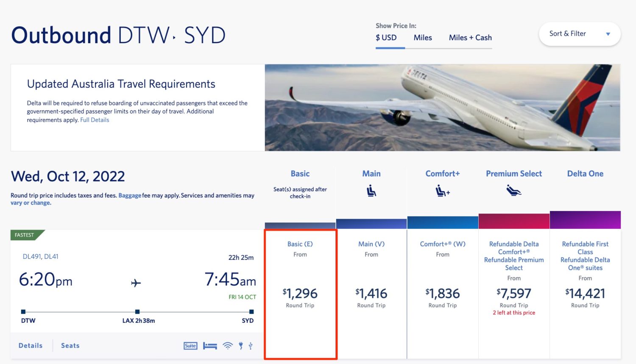Screen dimensions: 636x364
Task: Click the Wed, Oct 12, 2022 date heading
Action: 68,176
